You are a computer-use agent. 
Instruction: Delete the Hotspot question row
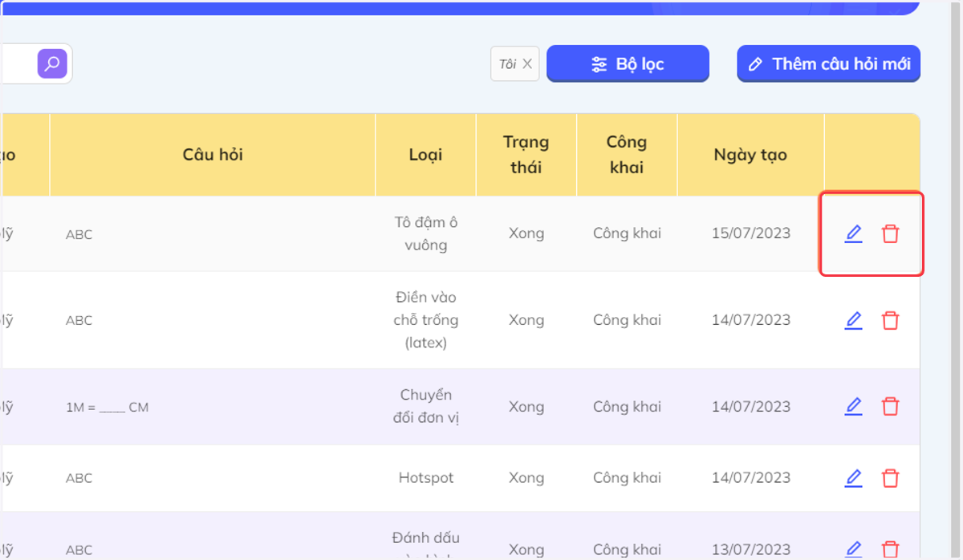[890, 478]
